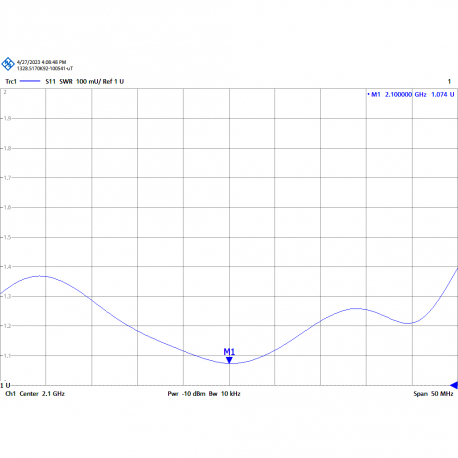This screenshot has height=458, width=458.
Task: Click the blue trace line legend sample
Action: [x=30, y=81]
